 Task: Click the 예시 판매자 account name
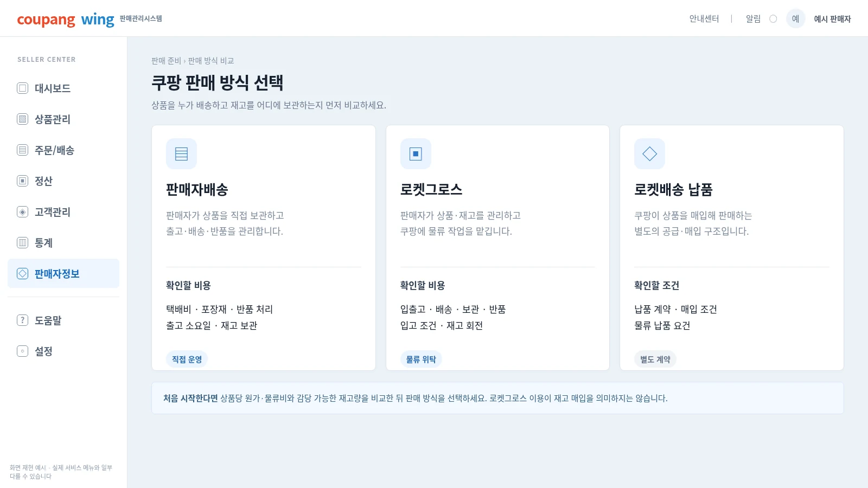tap(832, 19)
